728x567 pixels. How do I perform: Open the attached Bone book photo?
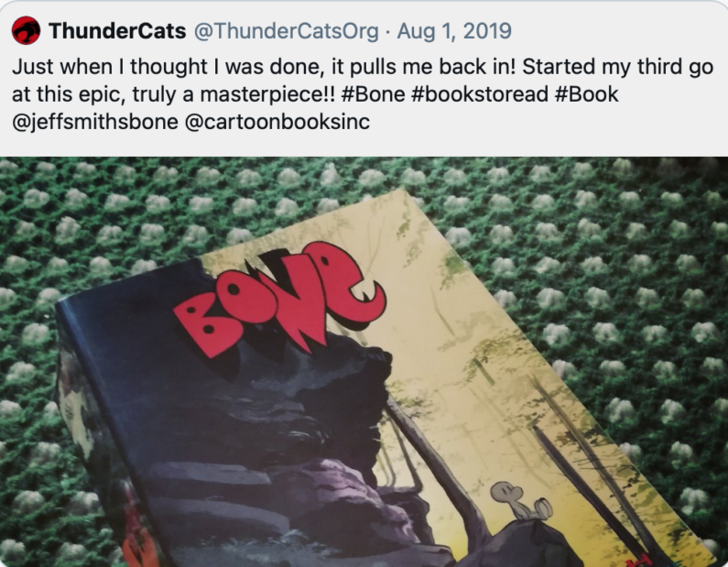(364, 362)
